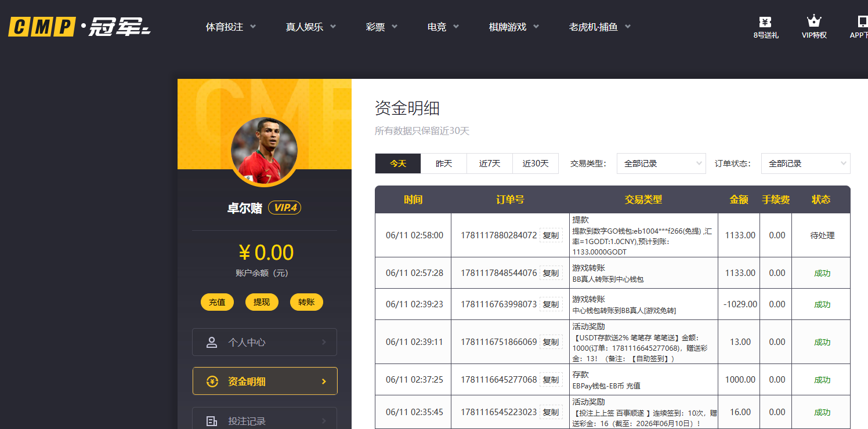Click the document icon beside 投注记录

pyautogui.click(x=212, y=421)
